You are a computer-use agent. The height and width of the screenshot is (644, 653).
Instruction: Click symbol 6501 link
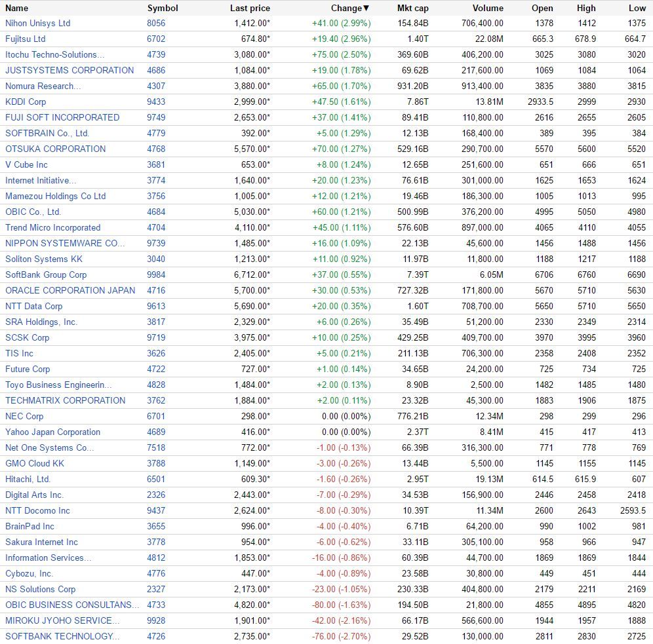tap(156, 480)
